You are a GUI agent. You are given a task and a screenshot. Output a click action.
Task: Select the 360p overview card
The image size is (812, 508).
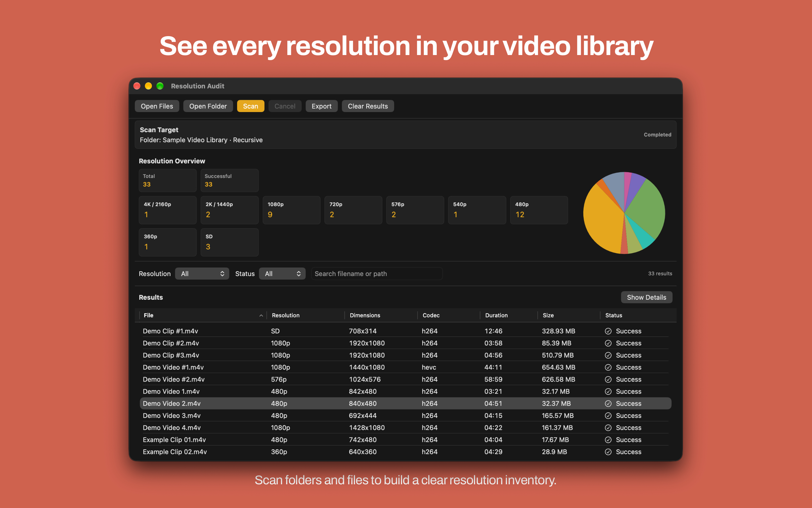coord(167,242)
